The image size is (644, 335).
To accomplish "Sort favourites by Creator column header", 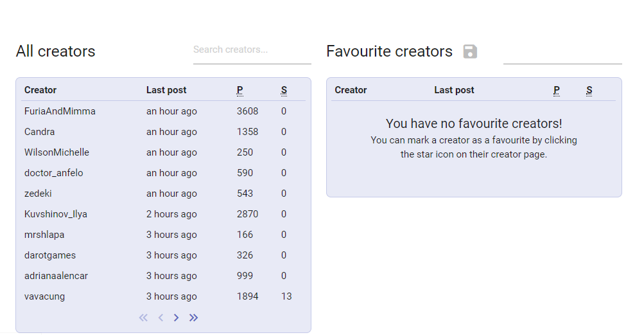I will pyautogui.click(x=351, y=90).
